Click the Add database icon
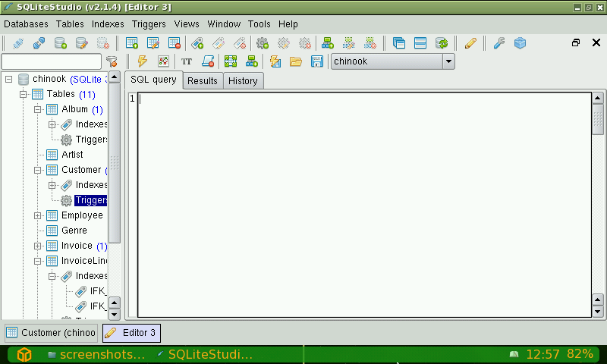This screenshot has height=364, width=607. coord(60,43)
